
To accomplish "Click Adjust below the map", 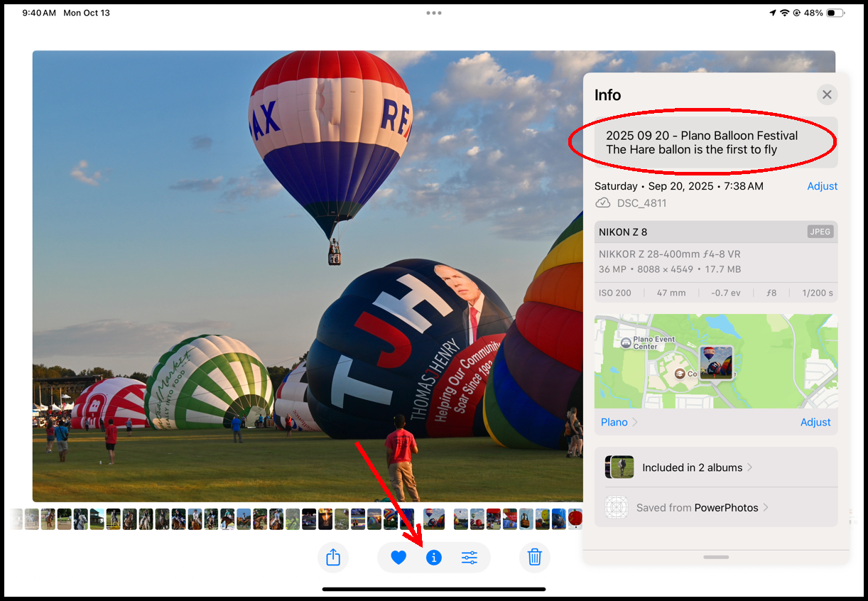I will click(815, 422).
